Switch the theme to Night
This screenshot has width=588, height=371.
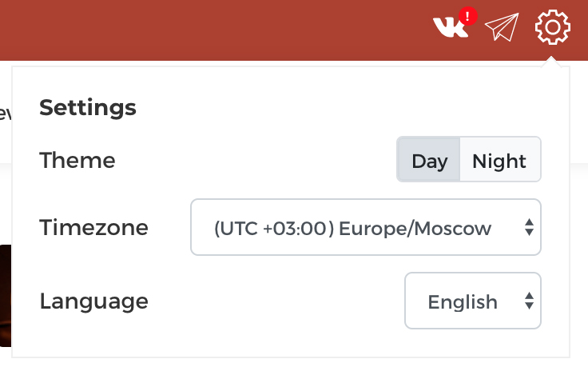pyautogui.click(x=499, y=161)
